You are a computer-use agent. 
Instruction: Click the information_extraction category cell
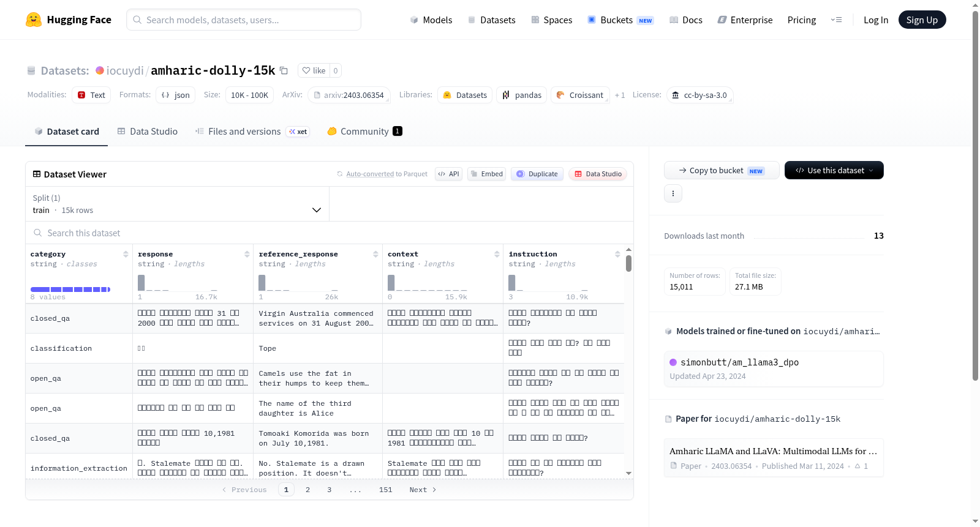coord(79,468)
